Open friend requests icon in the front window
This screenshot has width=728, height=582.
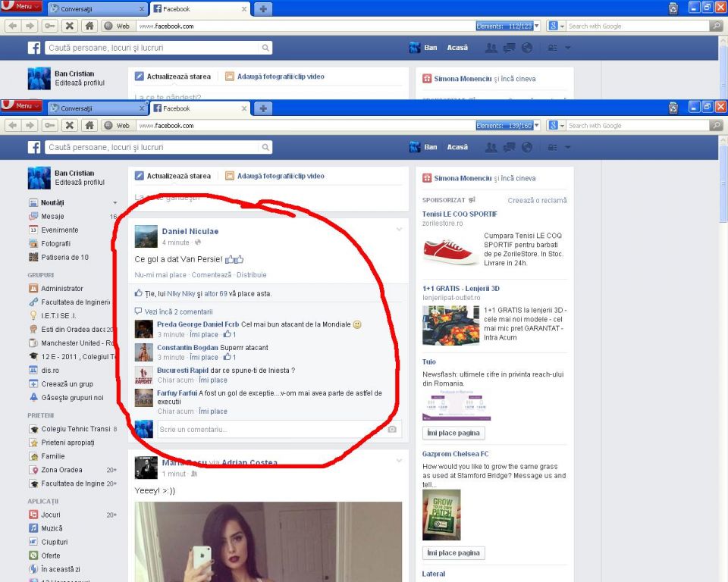pyautogui.click(x=491, y=148)
